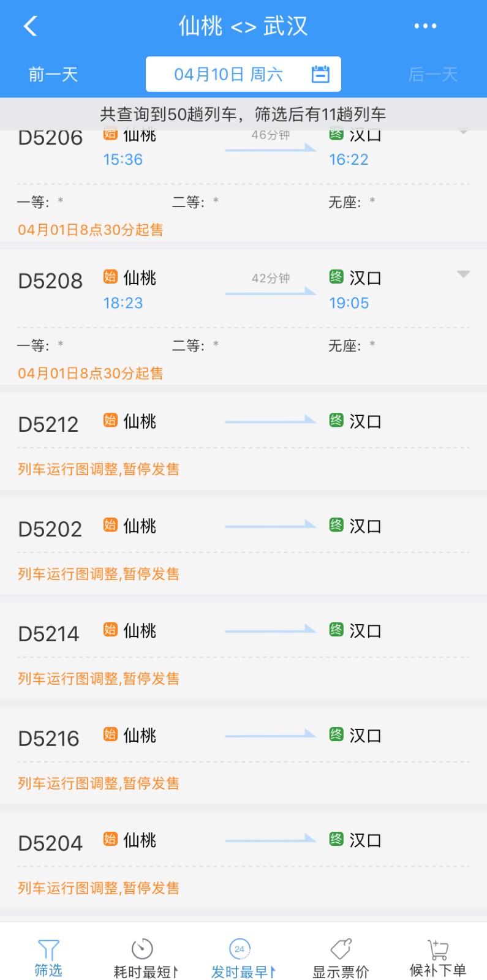Screen dimensions: 487x980
Task: Go to 前一天 previous day
Action: coord(53,75)
